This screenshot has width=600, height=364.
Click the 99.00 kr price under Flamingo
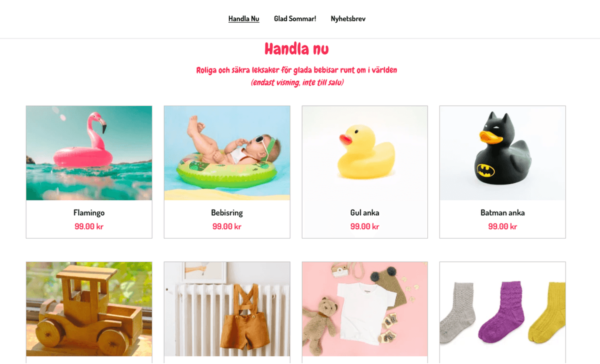click(x=89, y=226)
